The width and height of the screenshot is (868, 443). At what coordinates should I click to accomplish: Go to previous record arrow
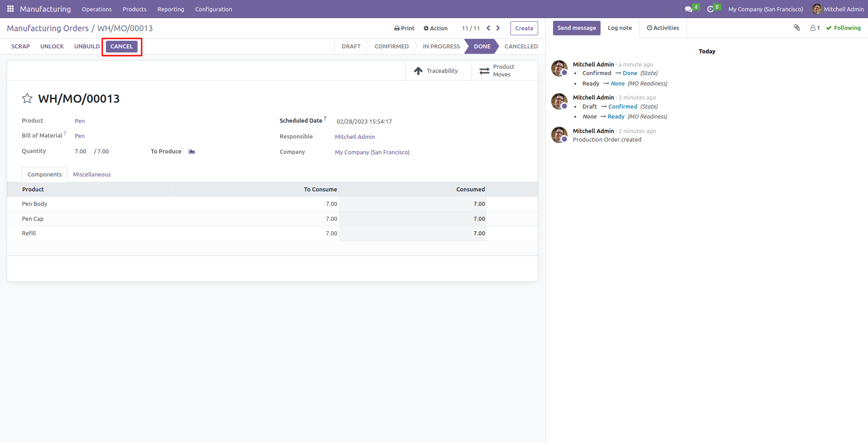488,28
